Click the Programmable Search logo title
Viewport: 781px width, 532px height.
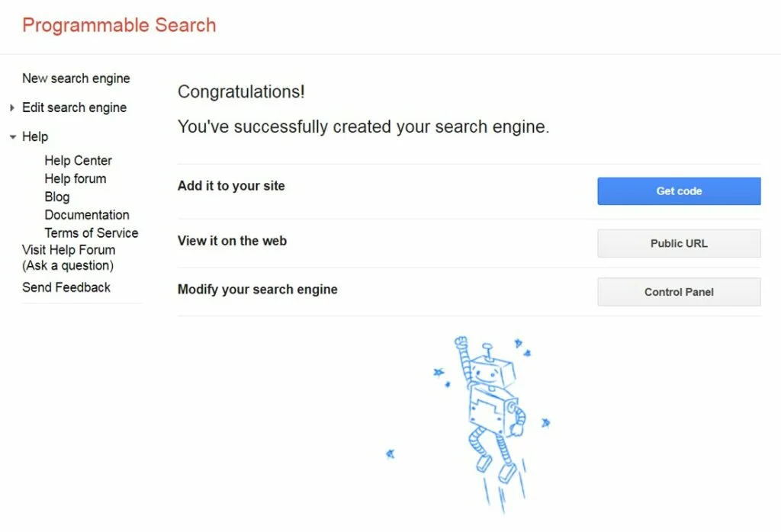[119, 25]
